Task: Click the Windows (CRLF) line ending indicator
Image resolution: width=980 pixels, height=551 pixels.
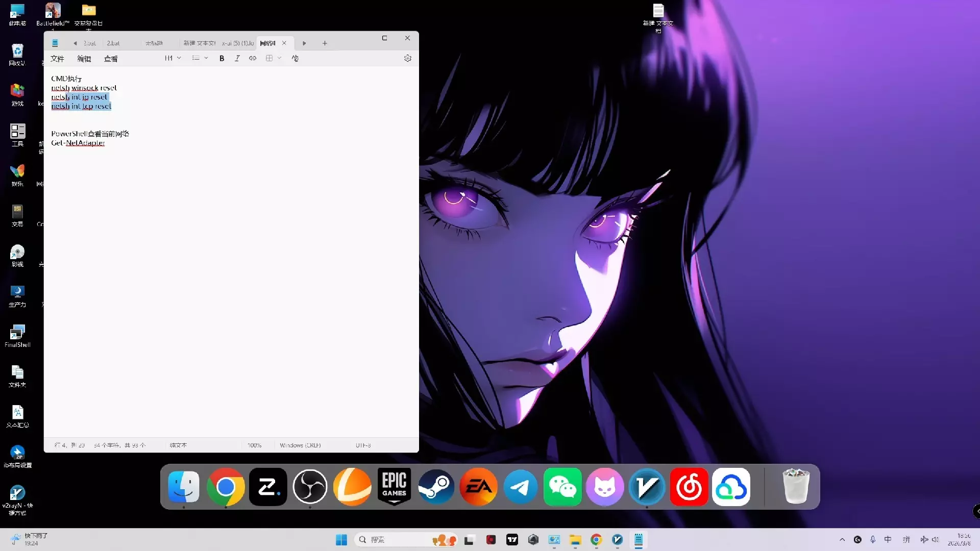Action: (x=300, y=445)
